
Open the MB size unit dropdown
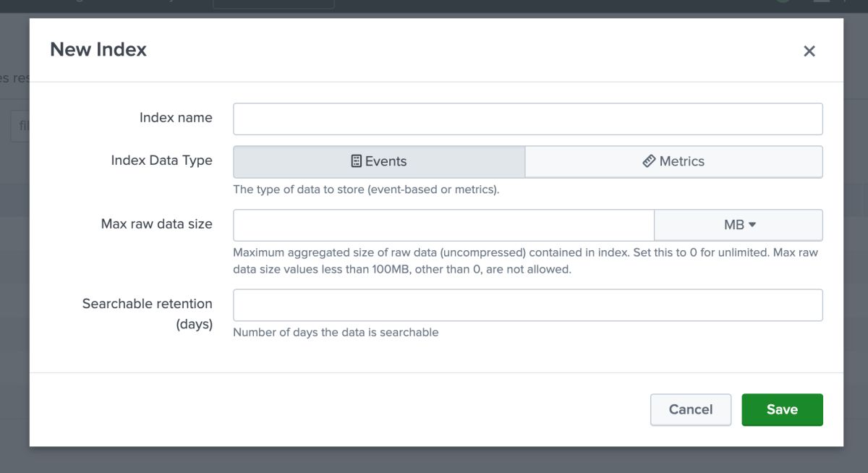coord(739,225)
